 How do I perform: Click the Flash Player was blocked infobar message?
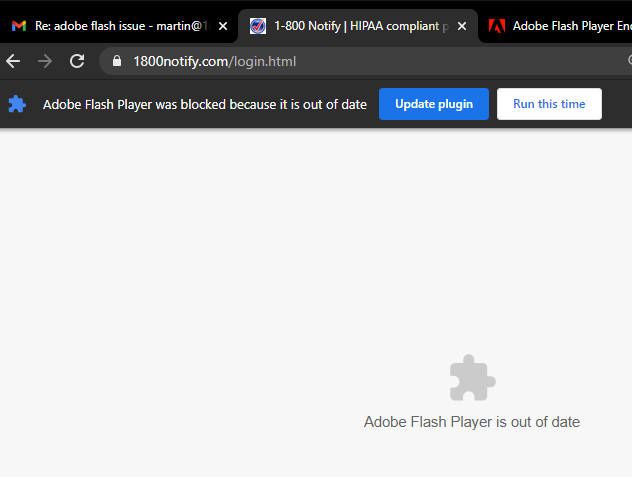[x=205, y=104]
